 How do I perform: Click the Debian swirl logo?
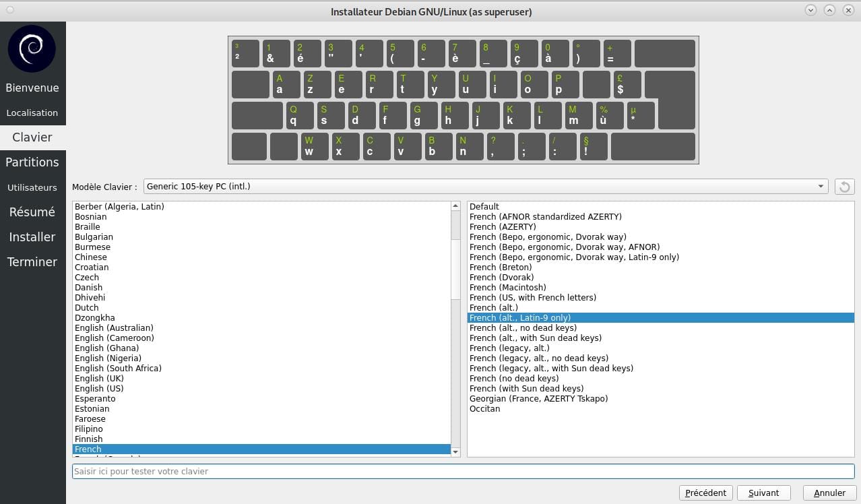click(x=32, y=49)
